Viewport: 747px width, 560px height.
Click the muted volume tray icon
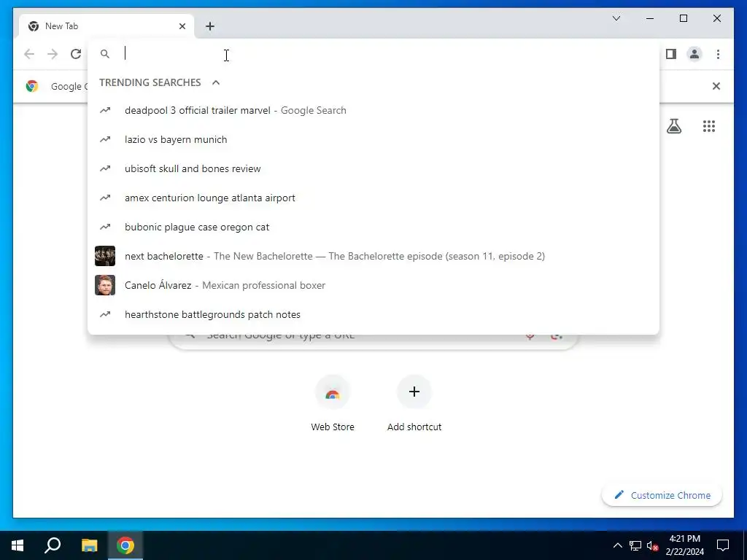pos(652,545)
